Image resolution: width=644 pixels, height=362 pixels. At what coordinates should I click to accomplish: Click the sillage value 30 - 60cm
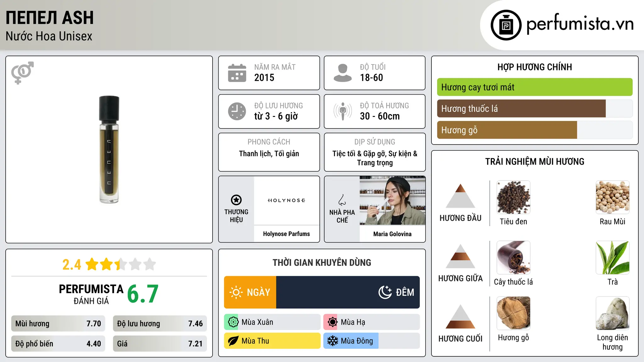[380, 116]
